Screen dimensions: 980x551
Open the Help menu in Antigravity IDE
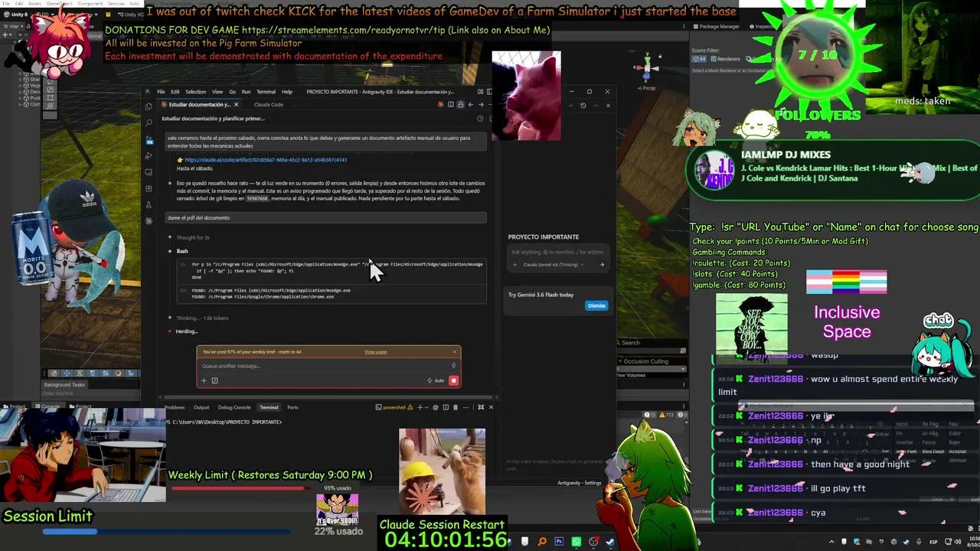287,92
